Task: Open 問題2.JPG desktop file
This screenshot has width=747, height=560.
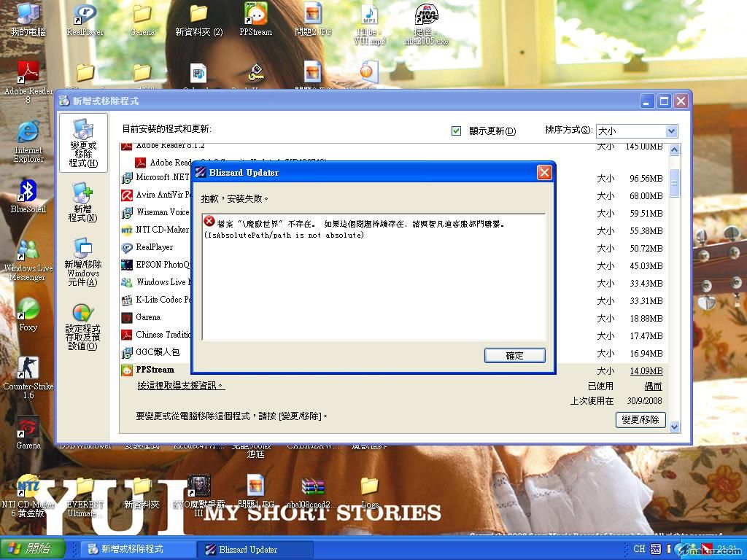Action: [x=313, y=20]
